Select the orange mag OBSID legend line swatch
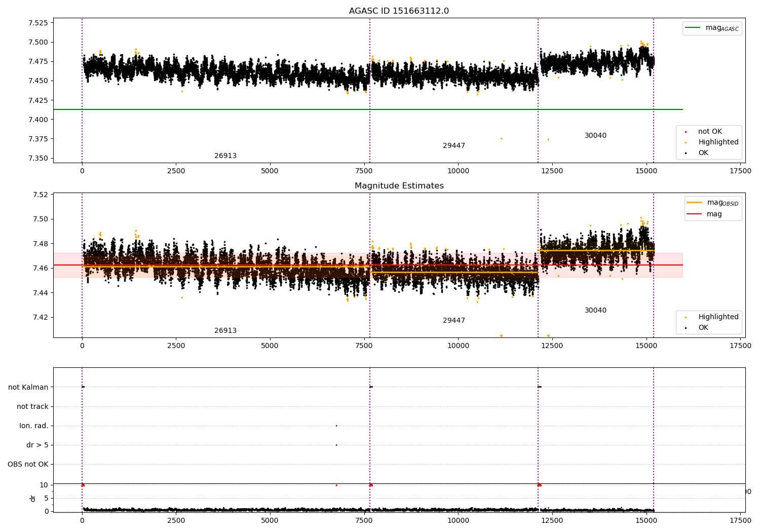This screenshot has width=760, height=532. (x=694, y=203)
